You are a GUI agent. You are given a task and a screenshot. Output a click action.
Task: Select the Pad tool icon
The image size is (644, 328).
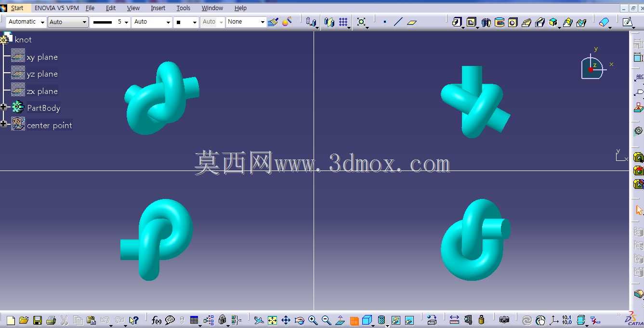457,22
